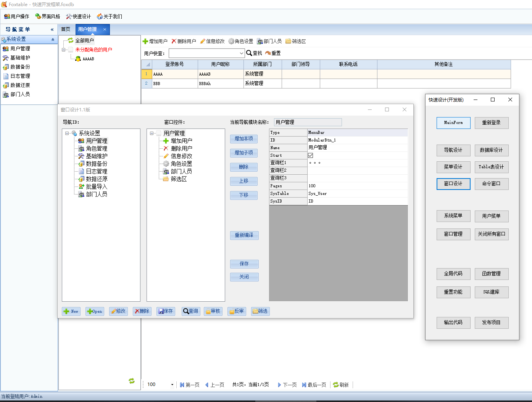The width and height of the screenshot is (532, 402).
Task: Collapse the 未分配角色的用户 tree node
Action: coord(64,50)
